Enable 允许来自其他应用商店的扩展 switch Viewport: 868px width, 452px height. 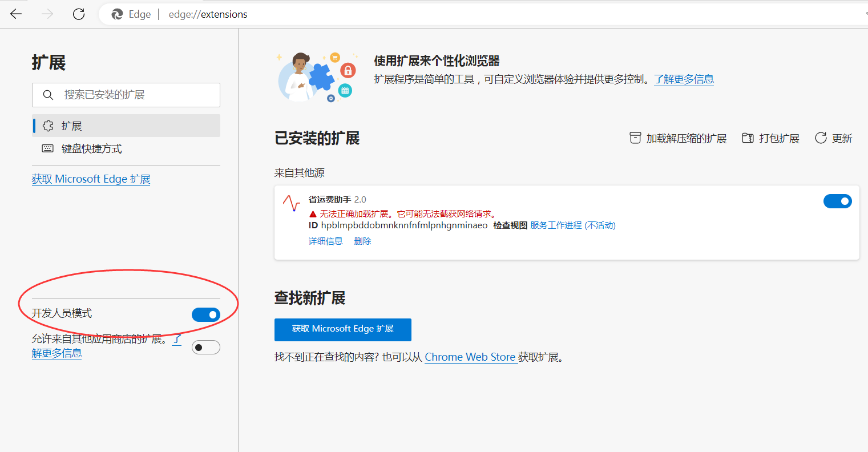205,347
